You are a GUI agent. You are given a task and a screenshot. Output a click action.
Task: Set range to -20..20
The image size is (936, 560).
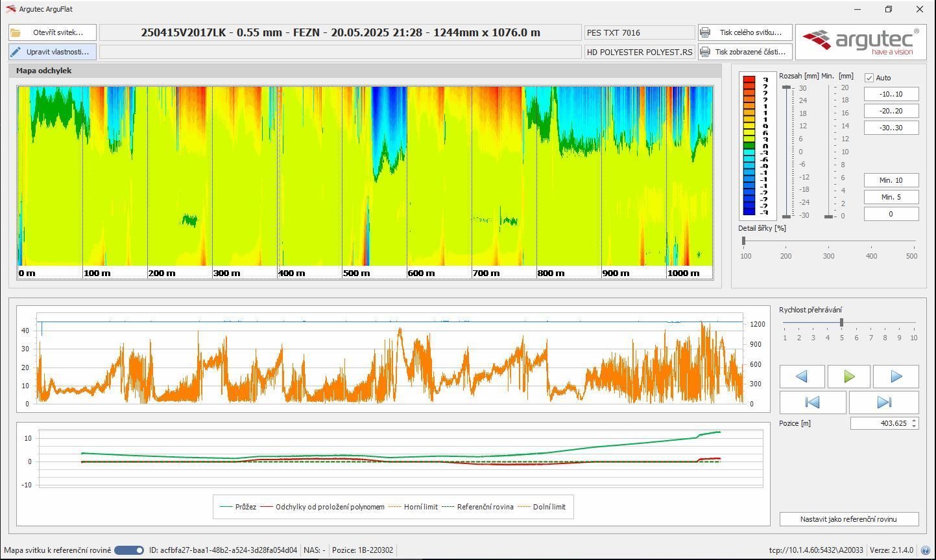(x=891, y=111)
